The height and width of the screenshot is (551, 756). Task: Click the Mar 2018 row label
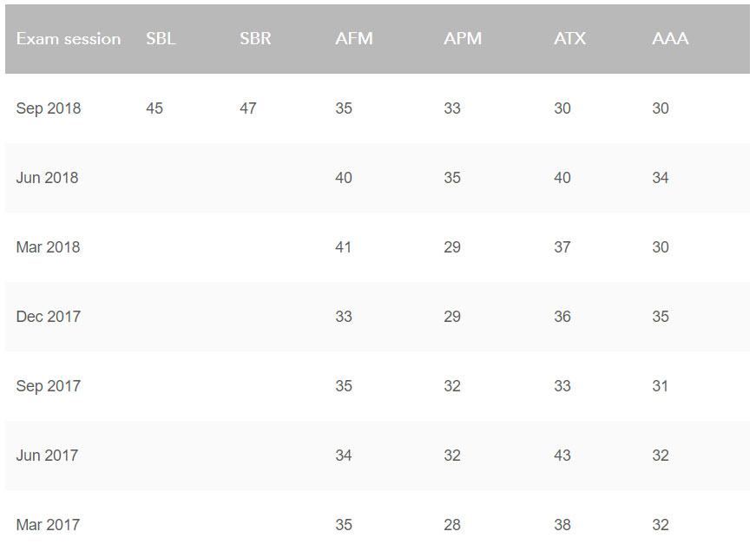pyautogui.click(x=49, y=247)
